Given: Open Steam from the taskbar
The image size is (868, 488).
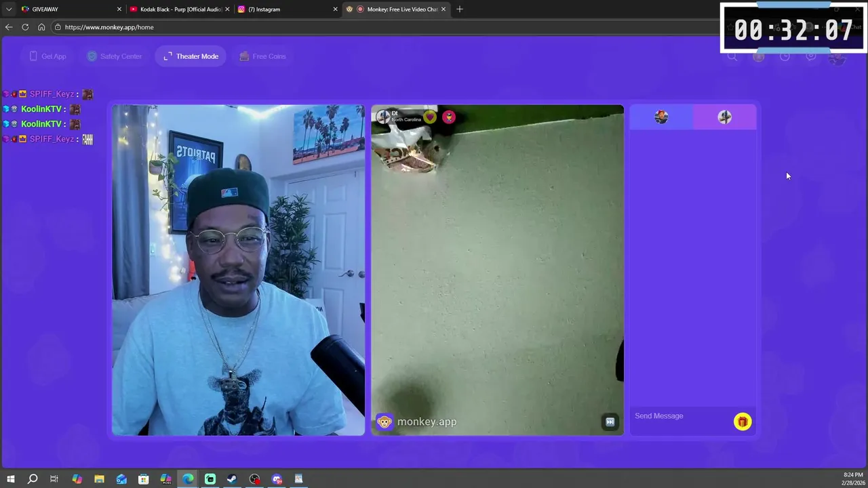Looking at the screenshot, I should [232, 479].
